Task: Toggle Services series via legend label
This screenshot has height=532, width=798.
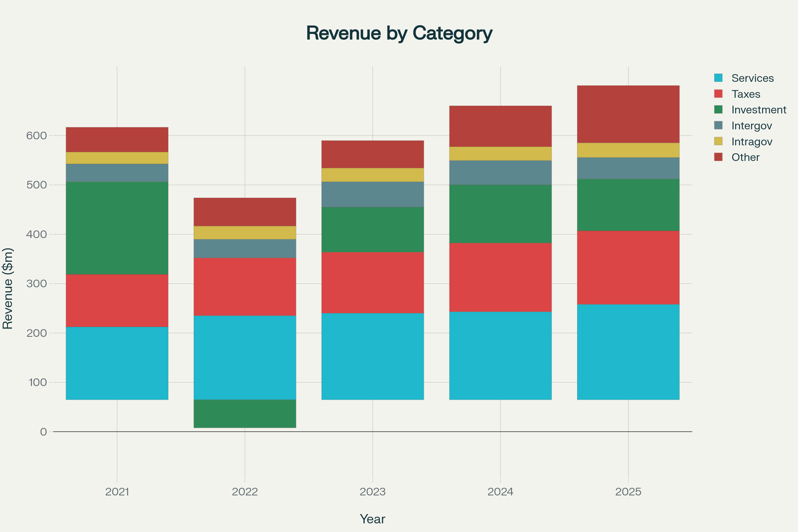Action: tap(752, 78)
